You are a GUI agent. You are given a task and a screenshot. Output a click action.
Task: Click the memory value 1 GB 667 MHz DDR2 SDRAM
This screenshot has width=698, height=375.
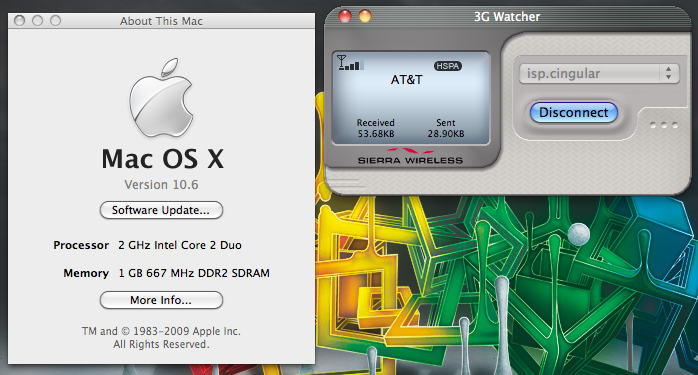194,273
